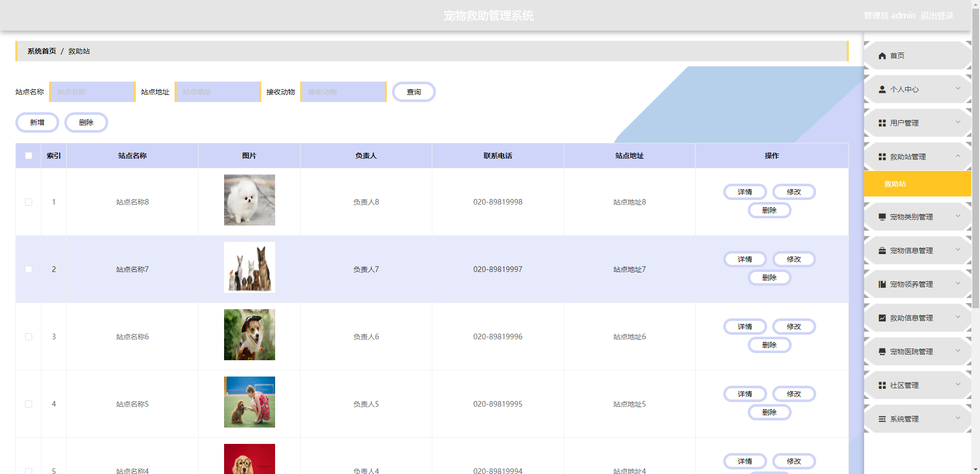Viewport: 980px width, 474px height.
Task: Click the 个人中心 person icon
Action: (881, 89)
